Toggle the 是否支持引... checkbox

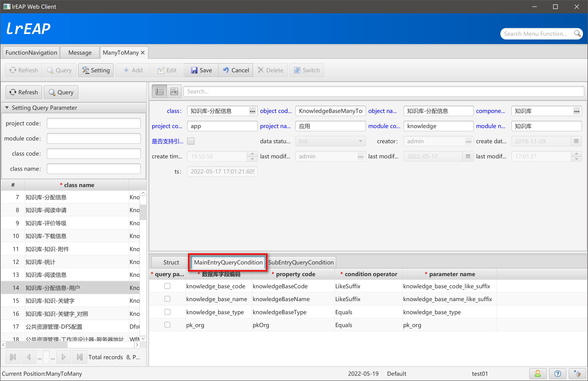pyautogui.click(x=191, y=141)
